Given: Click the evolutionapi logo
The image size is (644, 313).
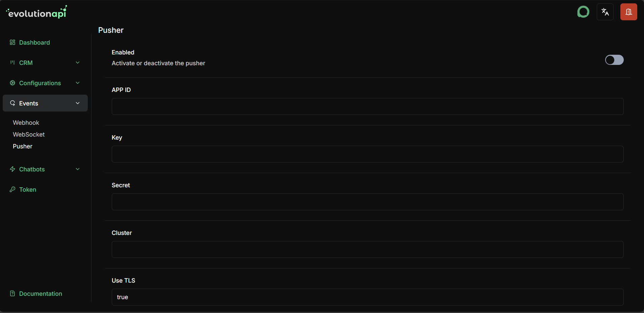Looking at the screenshot, I should point(36,11).
